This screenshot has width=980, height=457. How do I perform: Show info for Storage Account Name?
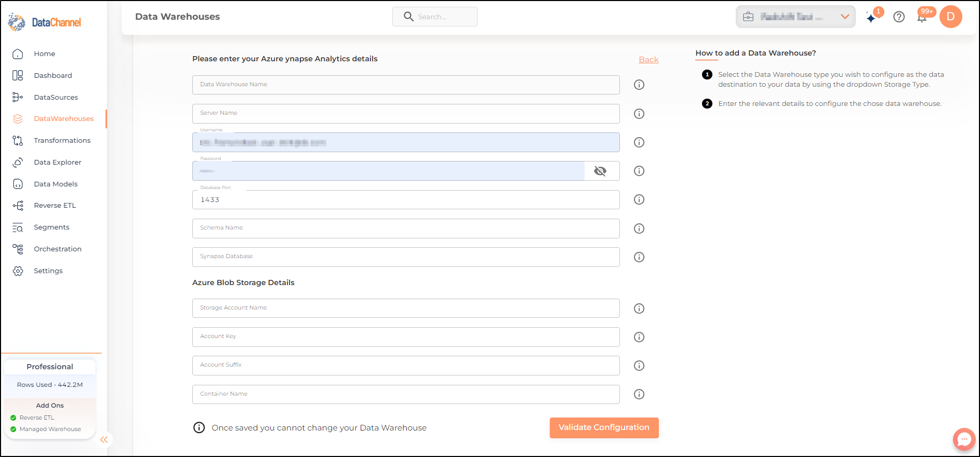point(639,308)
